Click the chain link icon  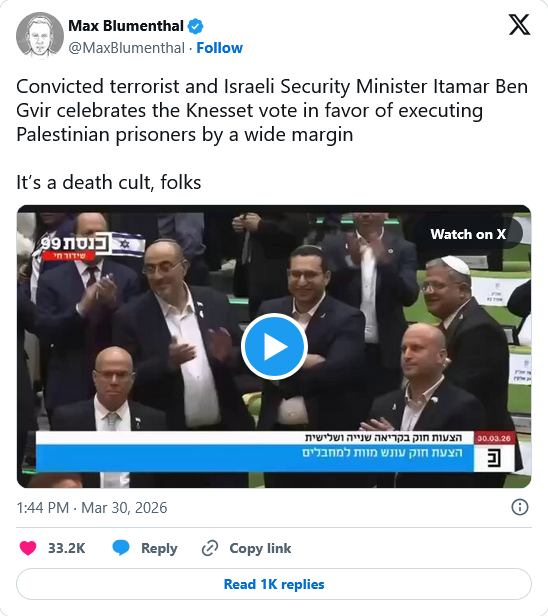click(210, 548)
